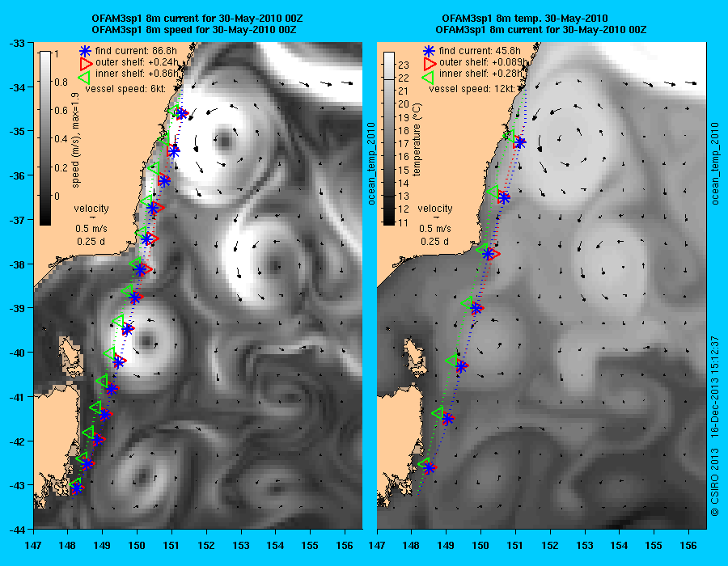Click the 'speed (m/s), max=1.9' colorbar label
The height and width of the screenshot is (566, 728).
click(x=76, y=140)
